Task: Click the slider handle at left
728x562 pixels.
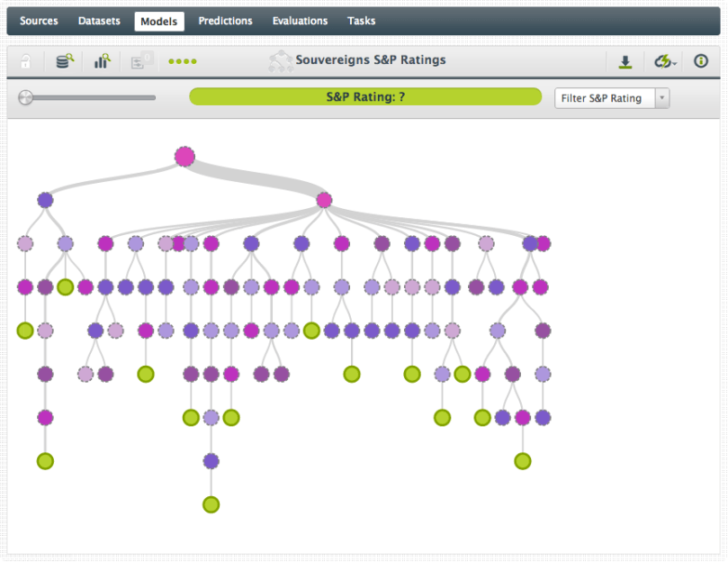Action: coord(25,97)
